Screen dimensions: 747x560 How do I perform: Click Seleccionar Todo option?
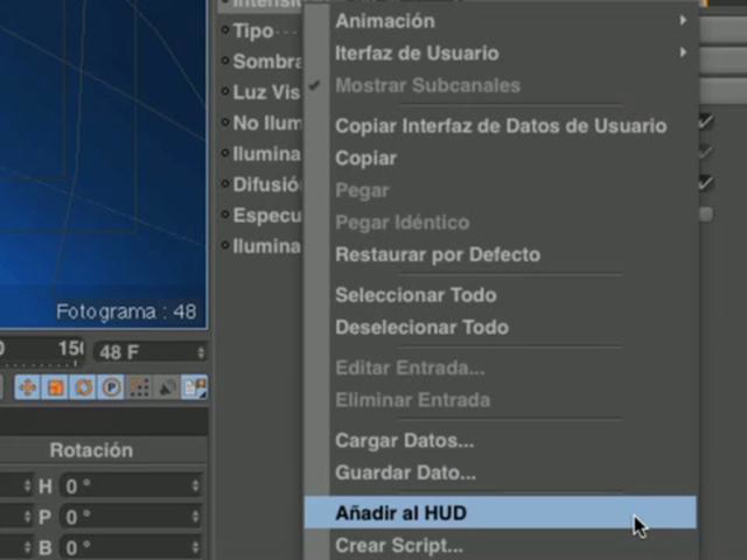[x=416, y=295]
